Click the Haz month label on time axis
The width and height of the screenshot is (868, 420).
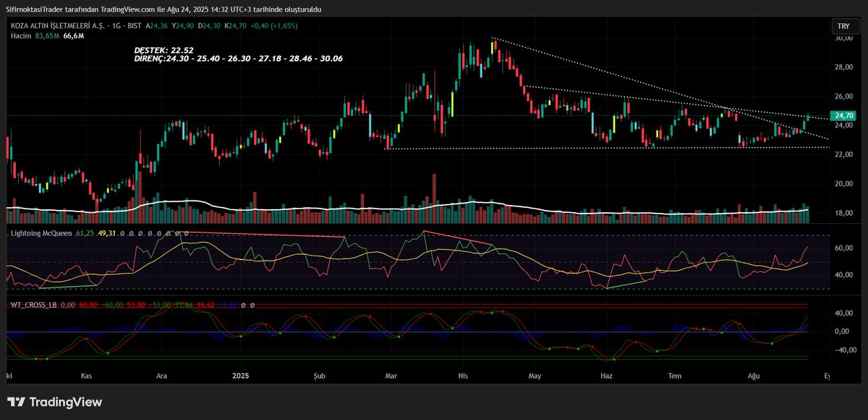point(607,377)
